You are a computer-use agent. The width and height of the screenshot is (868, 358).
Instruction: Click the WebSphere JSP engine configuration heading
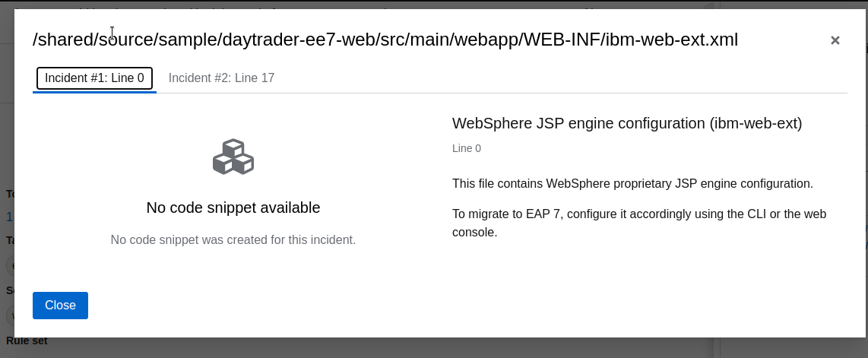(627, 123)
